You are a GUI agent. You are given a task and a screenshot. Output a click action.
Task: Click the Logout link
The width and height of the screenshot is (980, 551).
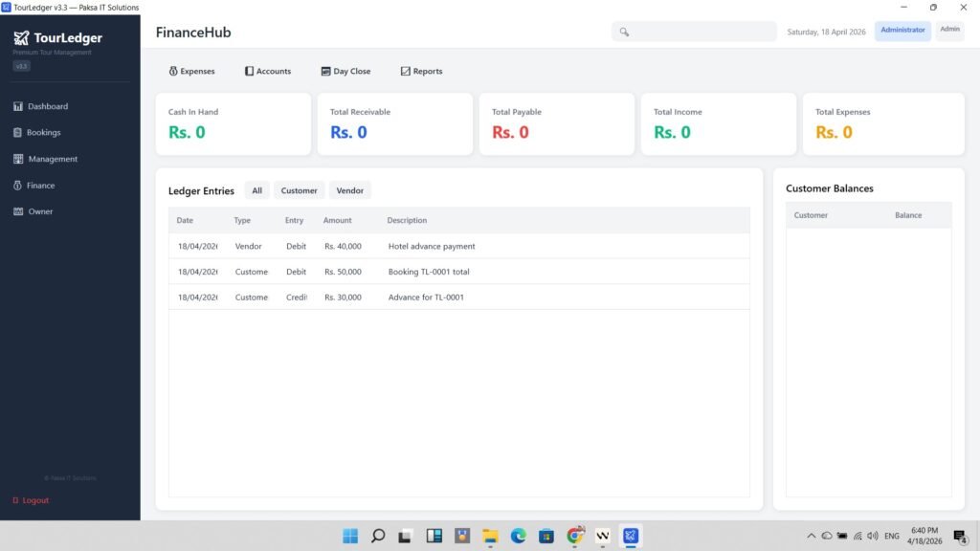(30, 499)
